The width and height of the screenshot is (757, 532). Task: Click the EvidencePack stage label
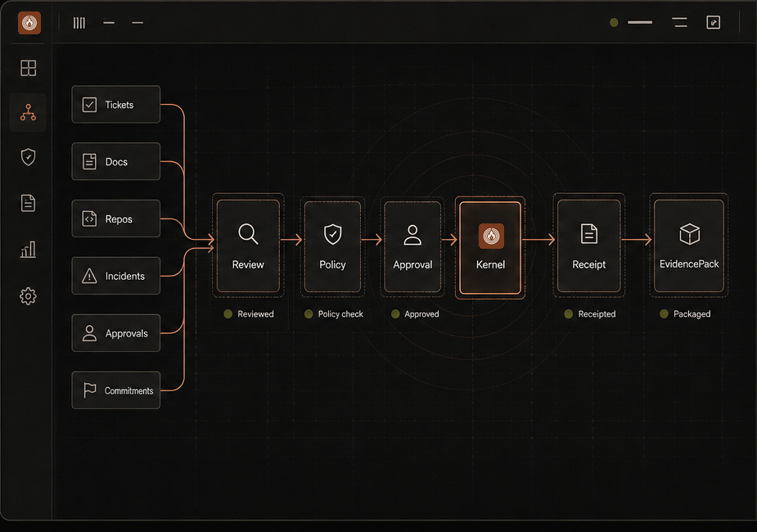(689, 264)
